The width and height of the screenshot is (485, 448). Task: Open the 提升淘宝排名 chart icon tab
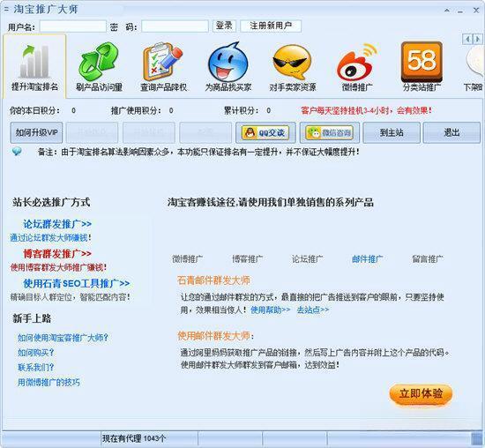tap(34, 66)
